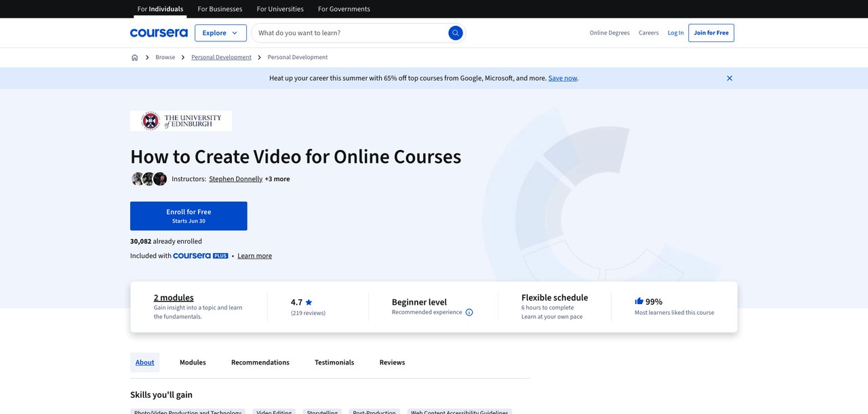
Task: Switch to For Universities tab
Action: click(280, 9)
